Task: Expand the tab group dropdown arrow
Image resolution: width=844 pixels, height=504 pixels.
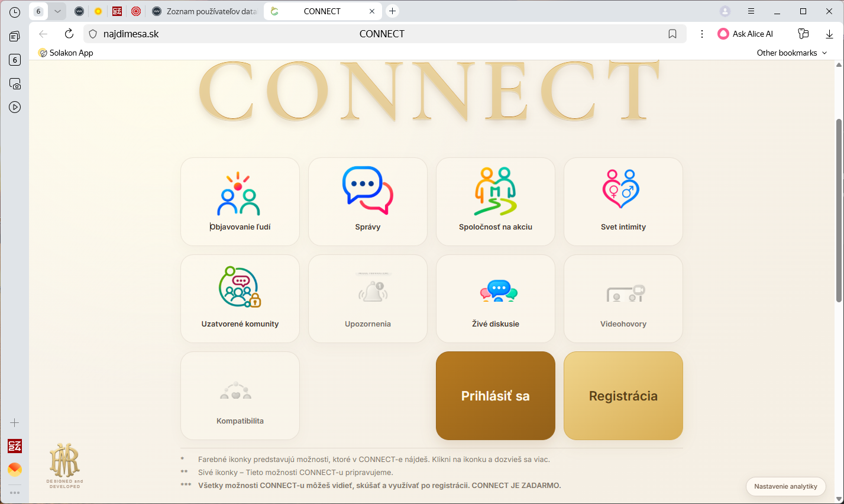Action: 57,11
